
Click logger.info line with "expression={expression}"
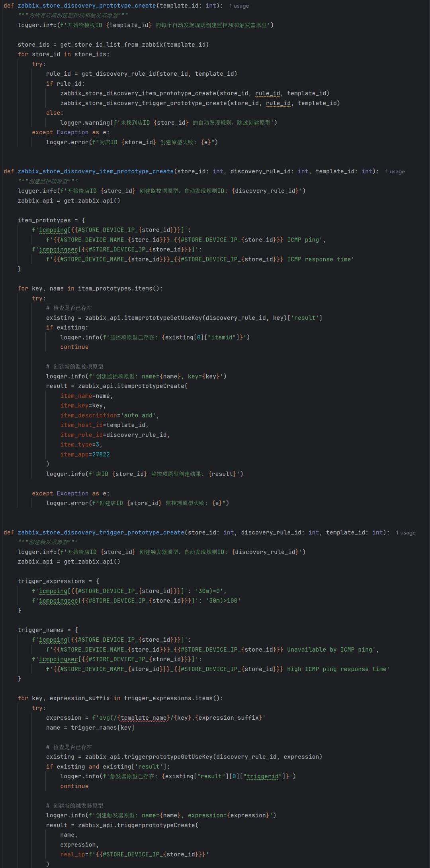click(x=161, y=816)
